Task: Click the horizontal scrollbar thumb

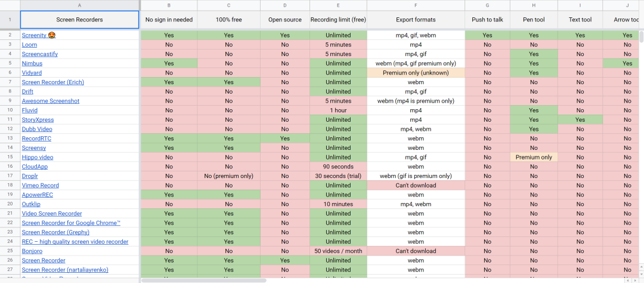Action: [x=204, y=280]
